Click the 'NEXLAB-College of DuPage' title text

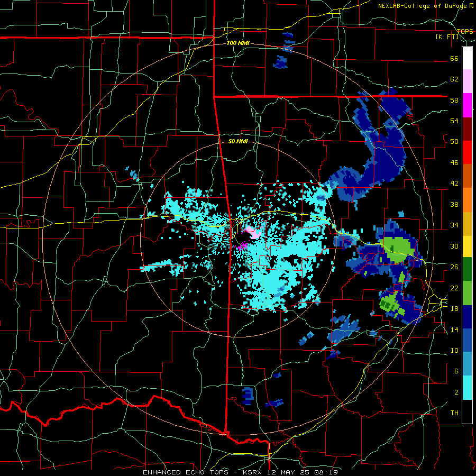pos(423,6)
